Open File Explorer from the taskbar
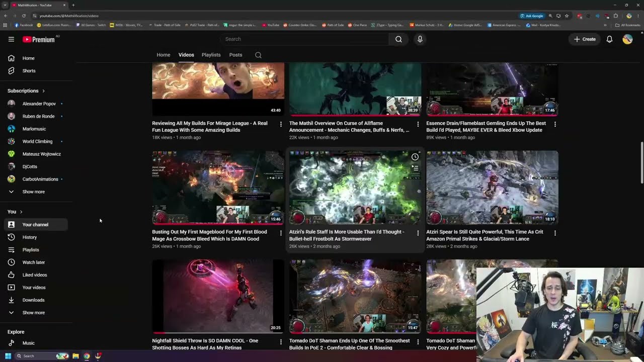The height and width of the screenshot is (362, 644). pyautogui.click(x=75, y=356)
